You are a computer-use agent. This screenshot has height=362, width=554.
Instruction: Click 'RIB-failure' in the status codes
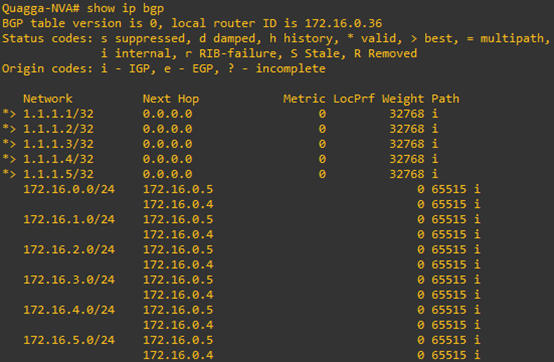pyautogui.click(x=238, y=53)
